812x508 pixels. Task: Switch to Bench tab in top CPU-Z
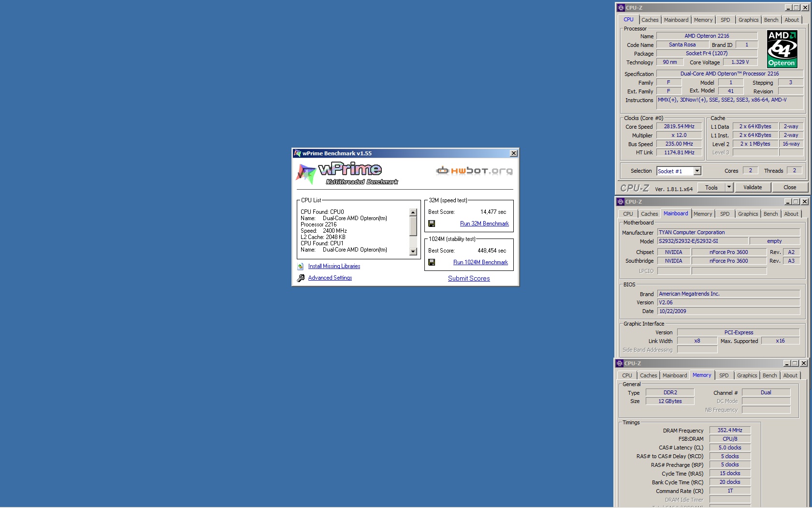click(x=771, y=20)
